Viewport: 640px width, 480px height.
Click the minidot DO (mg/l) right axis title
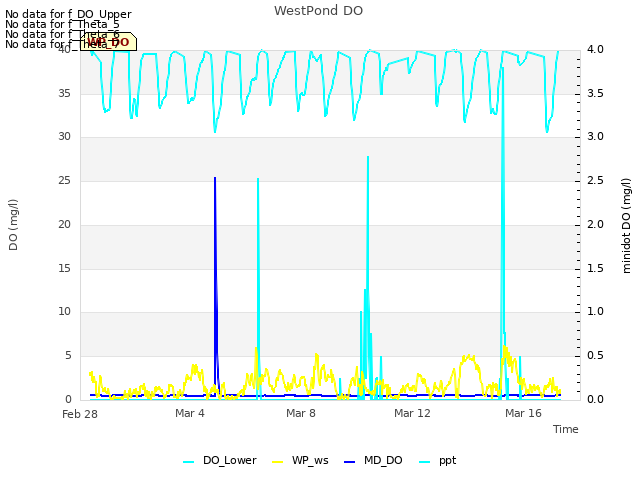(626, 225)
